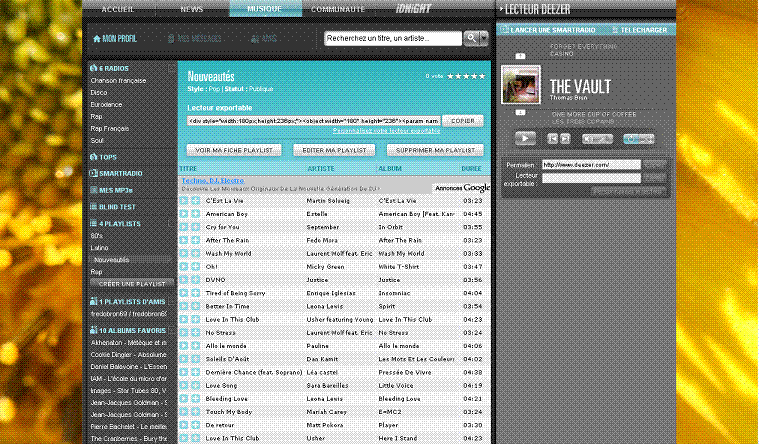759x444 pixels.
Task: Open the Techno, DJ, Electro ad link
Action: click(213, 180)
